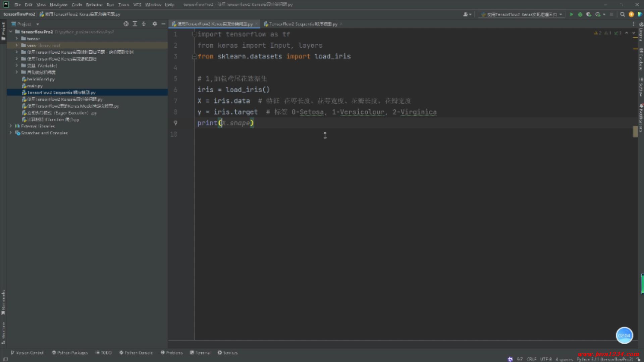Click Select Opened File locate icon
Viewport: 644px width, 362px height.
point(126,24)
